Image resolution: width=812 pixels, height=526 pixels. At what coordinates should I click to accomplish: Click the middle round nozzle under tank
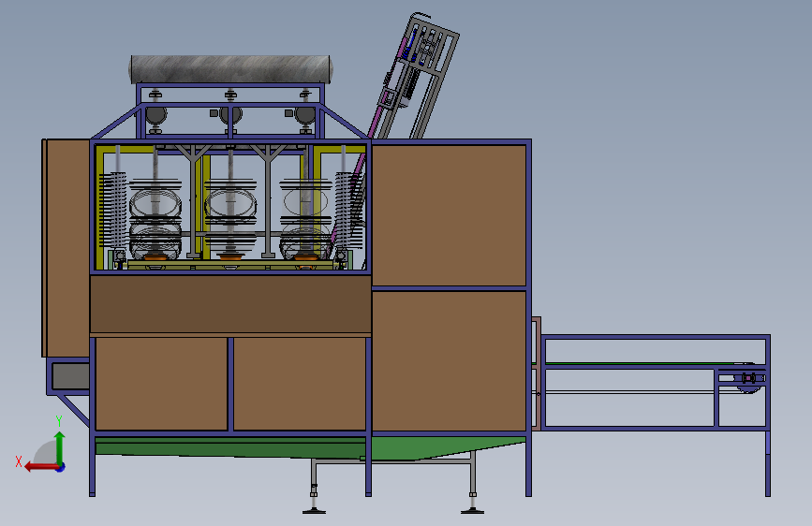(x=231, y=115)
